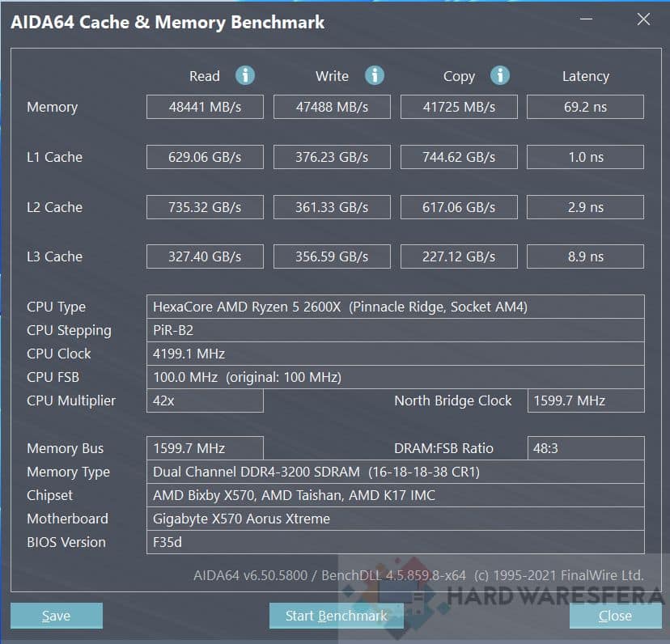Click Chipset field AMD Bixby X570
The height and width of the screenshot is (644, 670).
click(395, 495)
